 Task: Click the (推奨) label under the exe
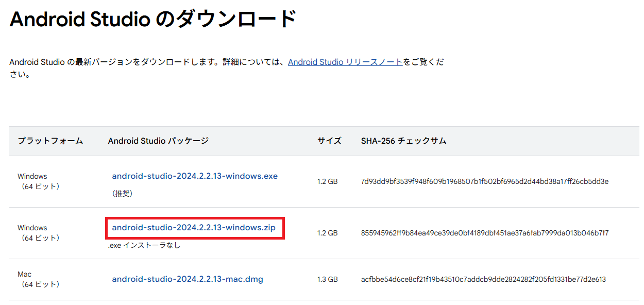pyautogui.click(x=122, y=194)
